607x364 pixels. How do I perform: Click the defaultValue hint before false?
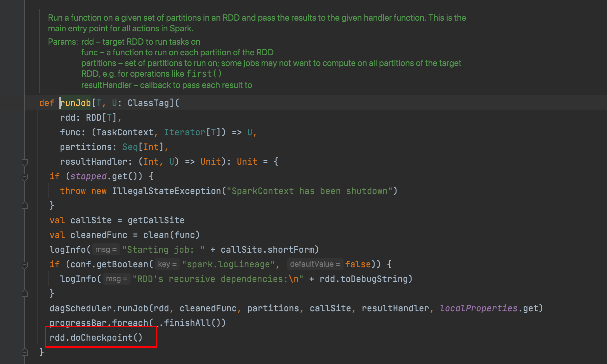[315, 264]
